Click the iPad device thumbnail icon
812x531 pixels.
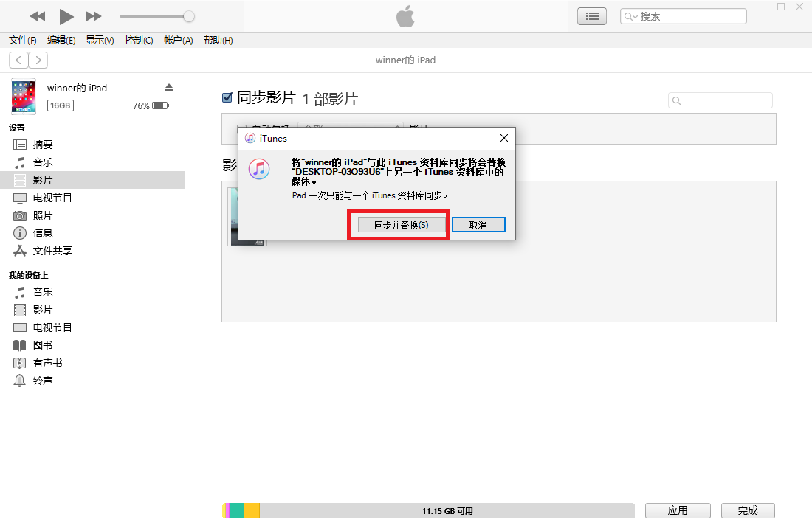click(x=24, y=97)
